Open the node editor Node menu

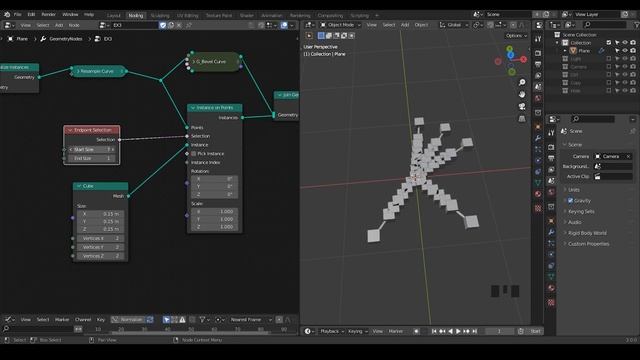coord(74,25)
